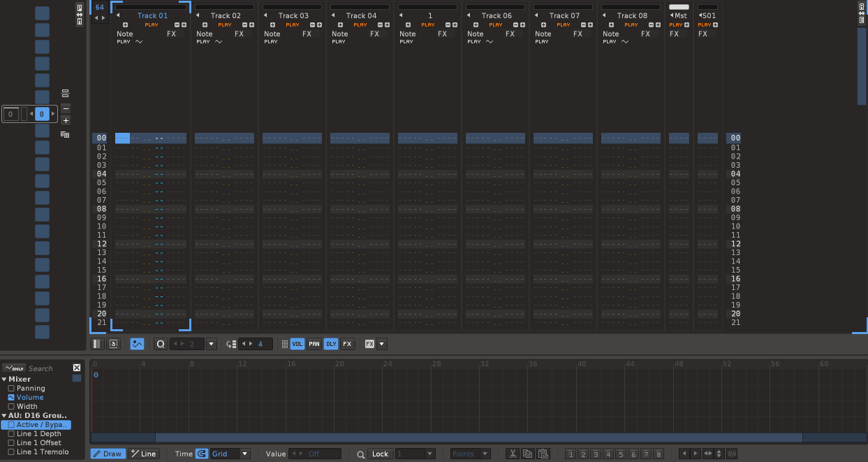The image size is (868, 462).
Task: Click the magnifier zoom icon beside Lock
Action: (x=360, y=454)
